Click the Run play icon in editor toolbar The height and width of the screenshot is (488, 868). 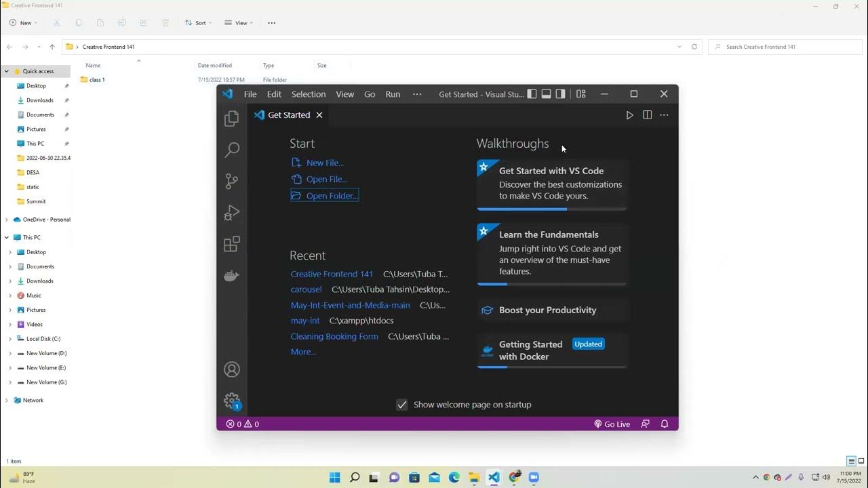[x=630, y=115]
